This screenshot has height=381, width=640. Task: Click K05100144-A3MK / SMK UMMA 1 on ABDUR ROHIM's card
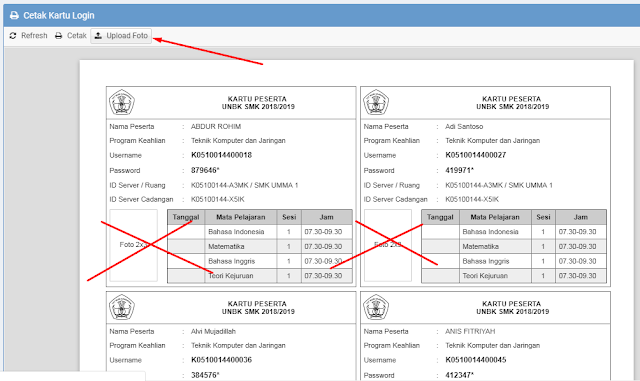click(244, 185)
